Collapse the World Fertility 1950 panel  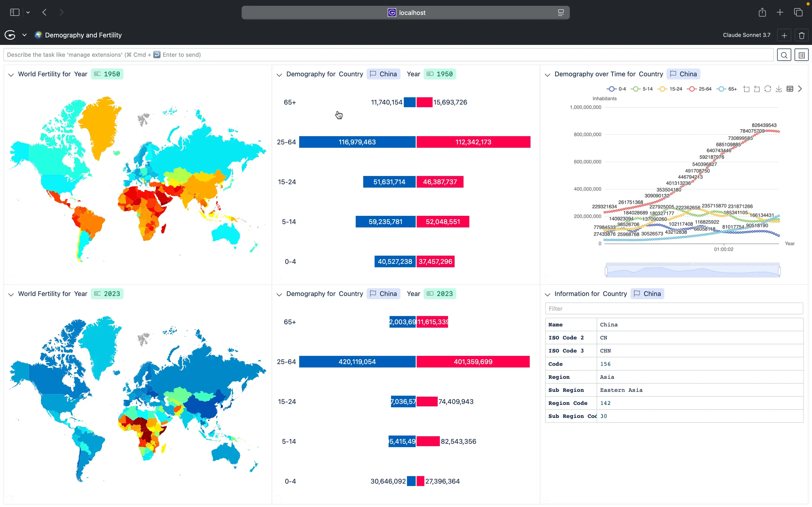point(11,74)
